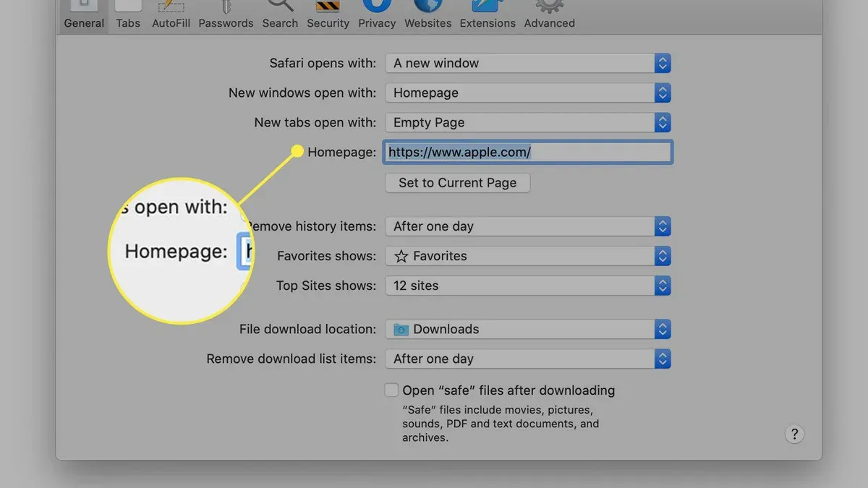This screenshot has width=868, height=488.
Task: Click the Set to Current Page button
Action: [457, 183]
